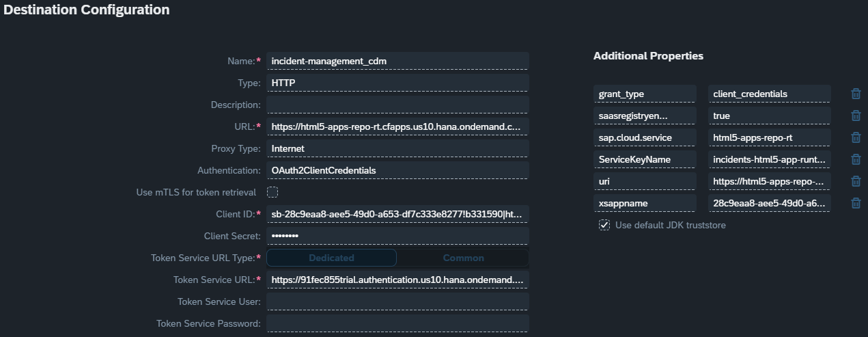This screenshot has width=868, height=337.
Task: Click the Use mTLS for token retrieval label
Action: click(x=196, y=192)
